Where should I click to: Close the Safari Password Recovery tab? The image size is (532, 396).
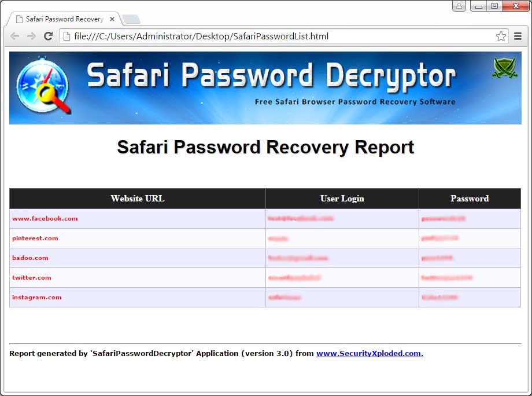112,19
